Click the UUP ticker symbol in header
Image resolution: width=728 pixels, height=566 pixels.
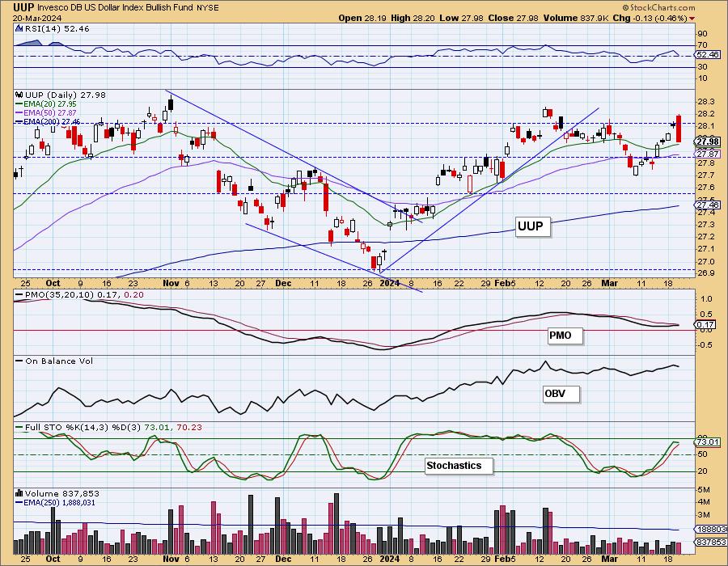(x=23, y=7)
